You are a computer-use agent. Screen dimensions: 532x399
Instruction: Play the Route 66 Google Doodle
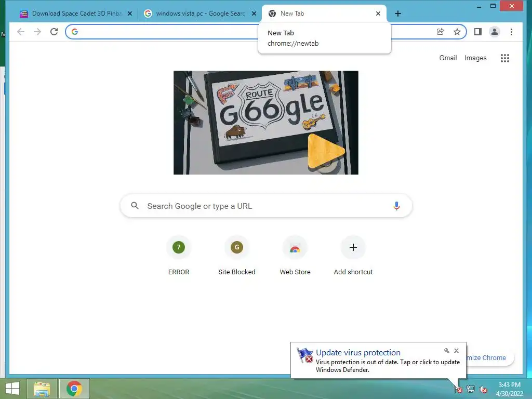[x=326, y=151]
